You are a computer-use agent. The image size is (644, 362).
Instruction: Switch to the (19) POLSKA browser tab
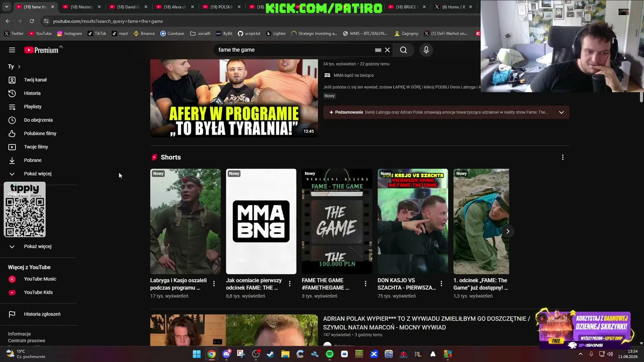pos(221,7)
